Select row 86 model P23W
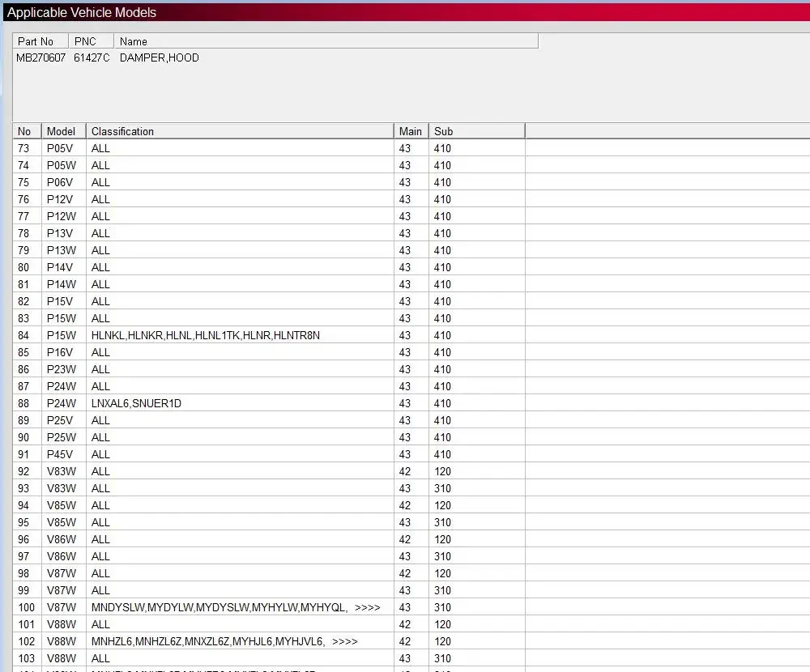The width and height of the screenshot is (810, 672). pos(62,370)
